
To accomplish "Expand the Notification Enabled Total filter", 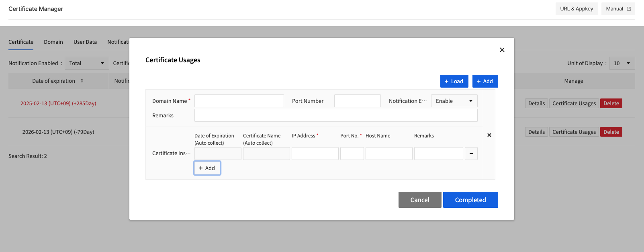I will (87, 63).
